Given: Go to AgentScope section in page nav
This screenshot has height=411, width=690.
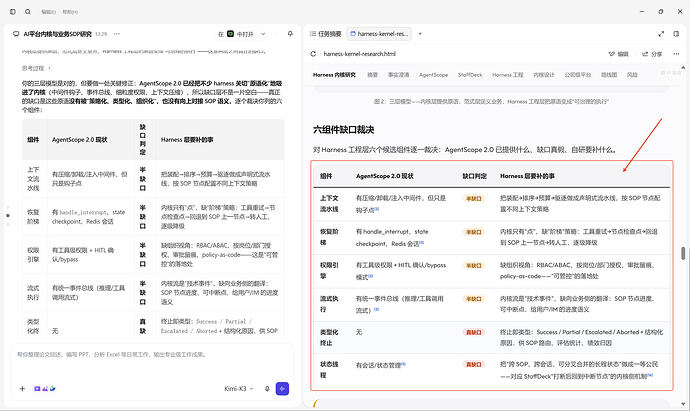Looking at the screenshot, I should tap(433, 75).
